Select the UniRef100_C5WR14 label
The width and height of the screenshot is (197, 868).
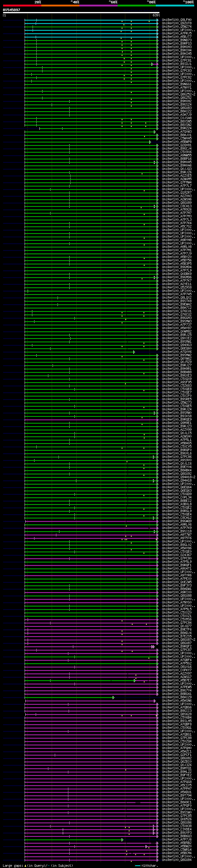(x=177, y=850)
